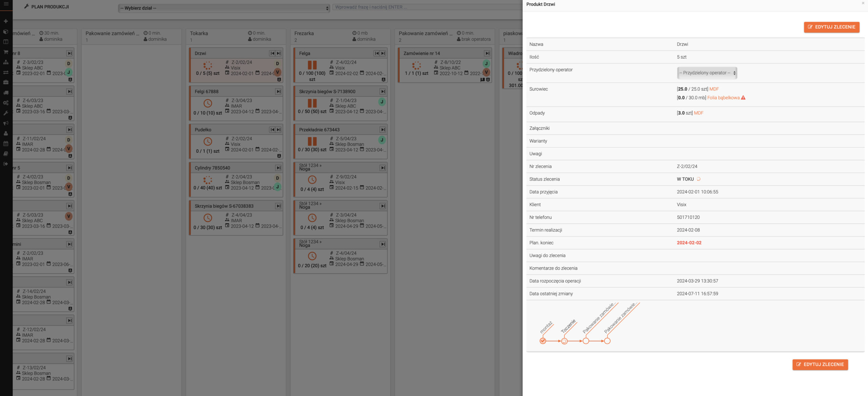
Task: Click bottom EDYTUJ ZLECENIE button
Action: [820, 364]
